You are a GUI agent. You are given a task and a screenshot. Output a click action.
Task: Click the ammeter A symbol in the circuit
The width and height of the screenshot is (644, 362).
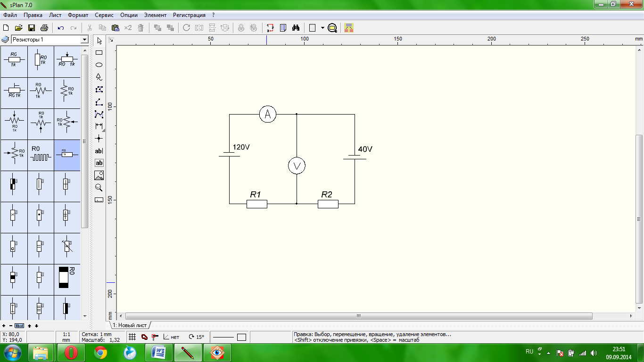268,114
